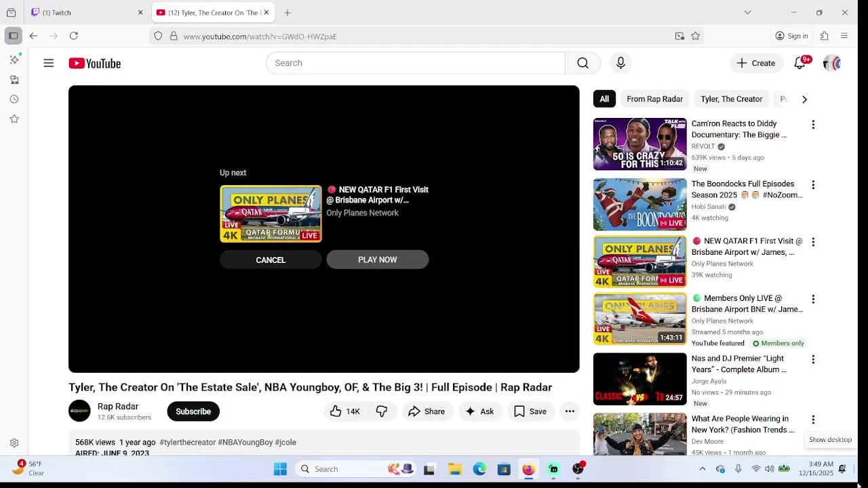Open File Explorer from taskbar

point(455,469)
